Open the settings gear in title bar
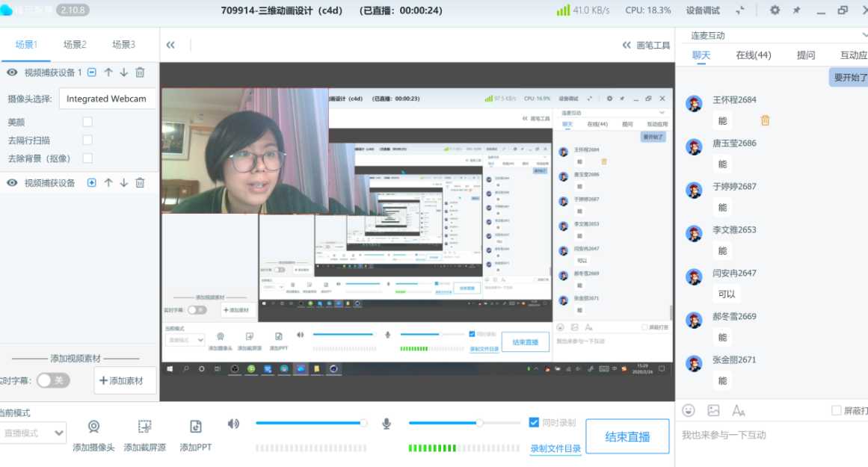868x467 pixels. [775, 10]
